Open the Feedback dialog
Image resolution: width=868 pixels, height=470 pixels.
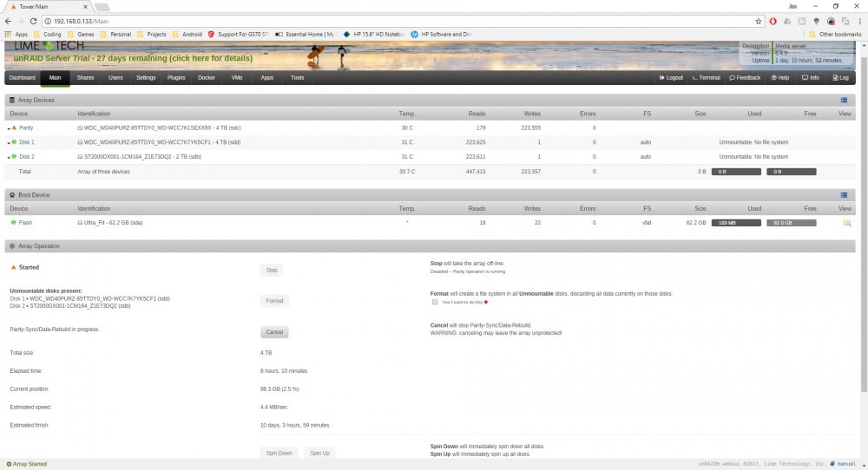[x=745, y=78]
